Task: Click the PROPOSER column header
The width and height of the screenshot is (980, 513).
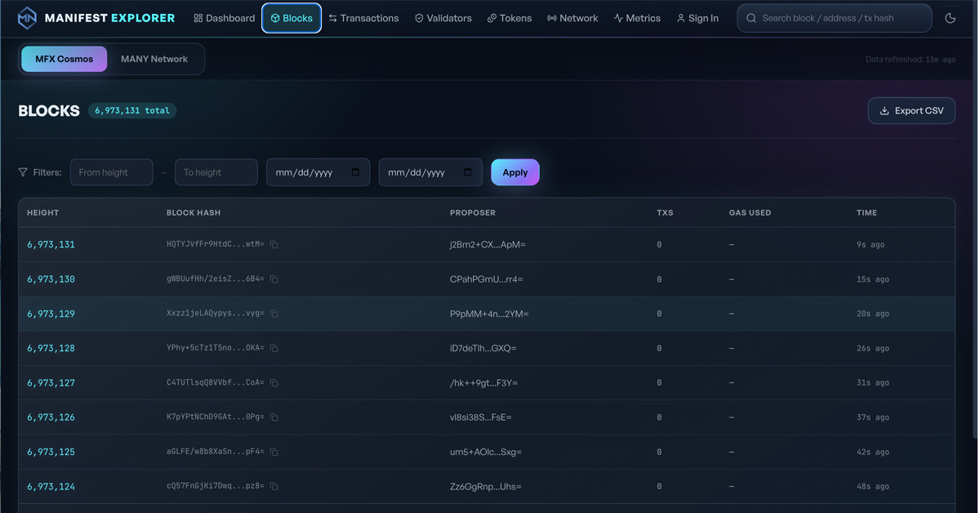Action: tap(473, 212)
